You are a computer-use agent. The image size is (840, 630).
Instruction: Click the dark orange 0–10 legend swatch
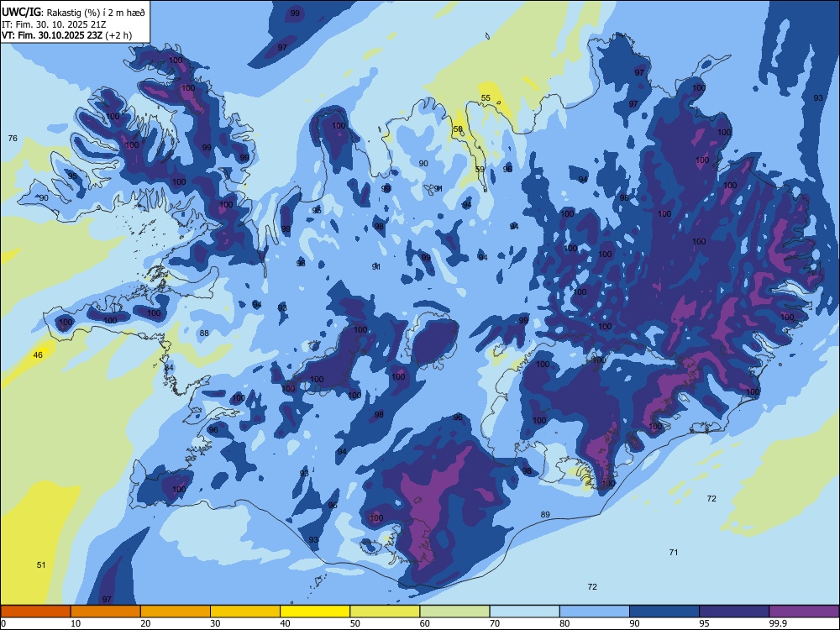[x=35, y=612]
